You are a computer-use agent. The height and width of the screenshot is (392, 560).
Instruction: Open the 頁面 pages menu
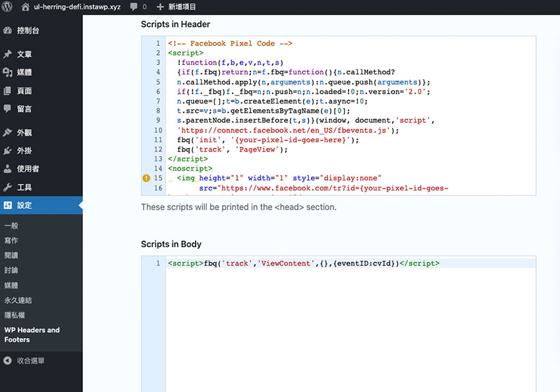[x=24, y=91]
